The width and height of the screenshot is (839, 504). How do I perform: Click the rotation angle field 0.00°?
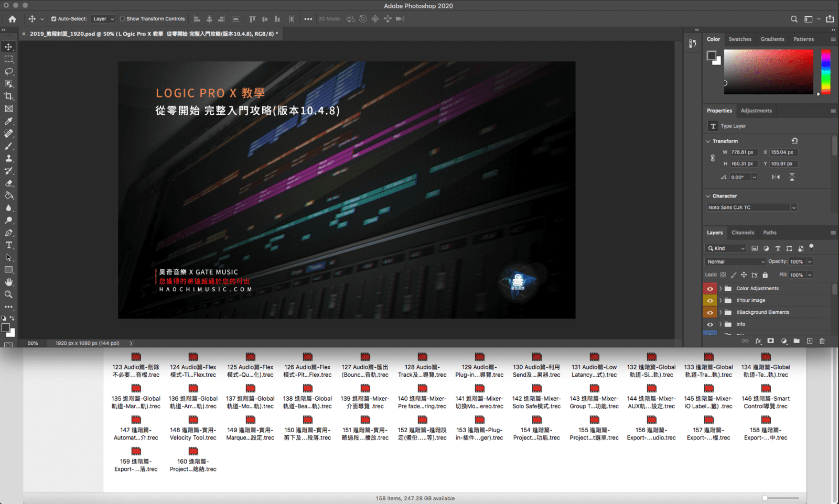(740, 177)
